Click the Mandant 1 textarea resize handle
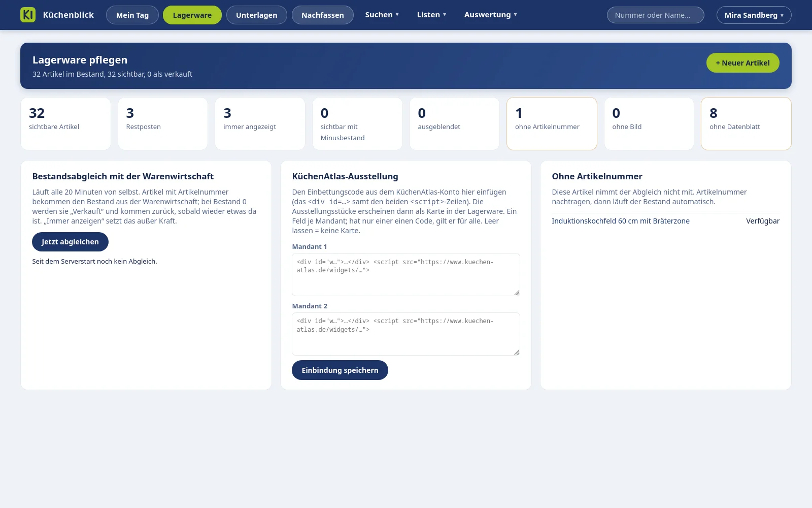This screenshot has height=508, width=812. (x=517, y=293)
